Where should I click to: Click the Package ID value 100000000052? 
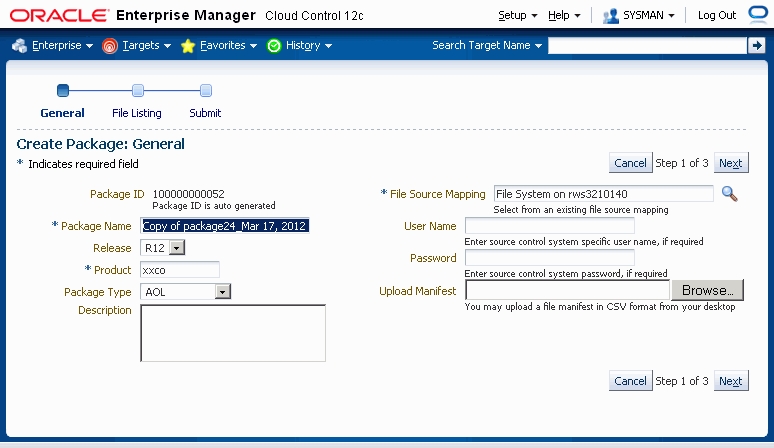[189, 194]
